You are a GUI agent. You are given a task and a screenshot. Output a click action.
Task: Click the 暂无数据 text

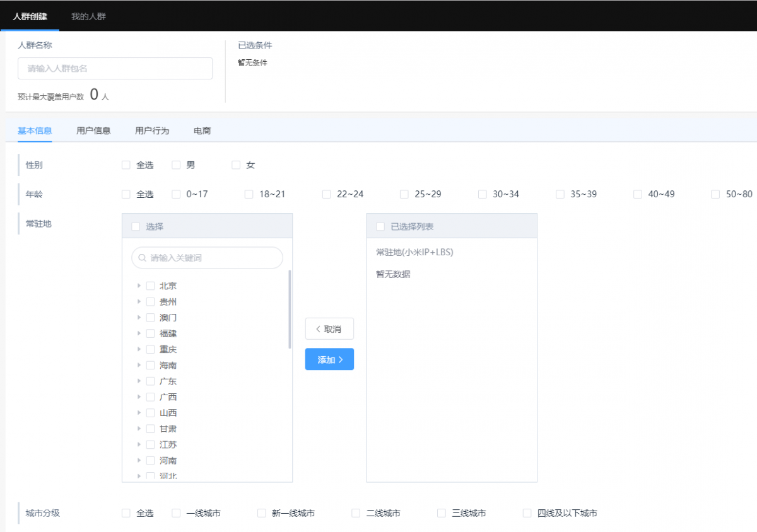pos(393,274)
